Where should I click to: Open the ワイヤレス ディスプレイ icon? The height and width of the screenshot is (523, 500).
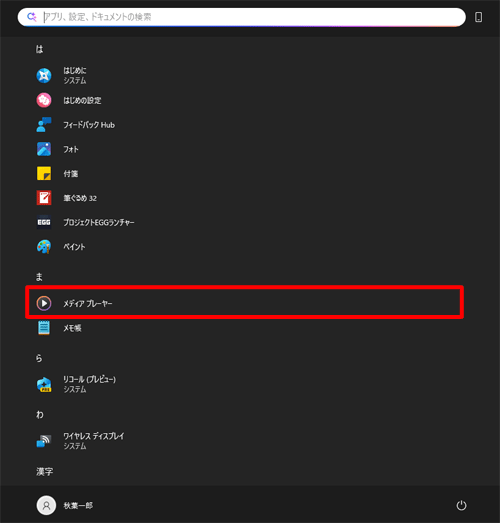point(44,441)
